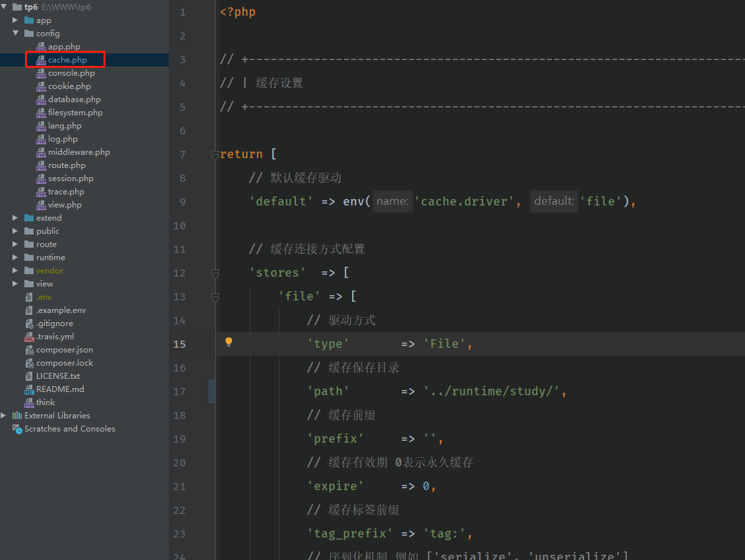Expand the route folder arrow
The width and height of the screenshot is (745, 560).
[x=15, y=244]
